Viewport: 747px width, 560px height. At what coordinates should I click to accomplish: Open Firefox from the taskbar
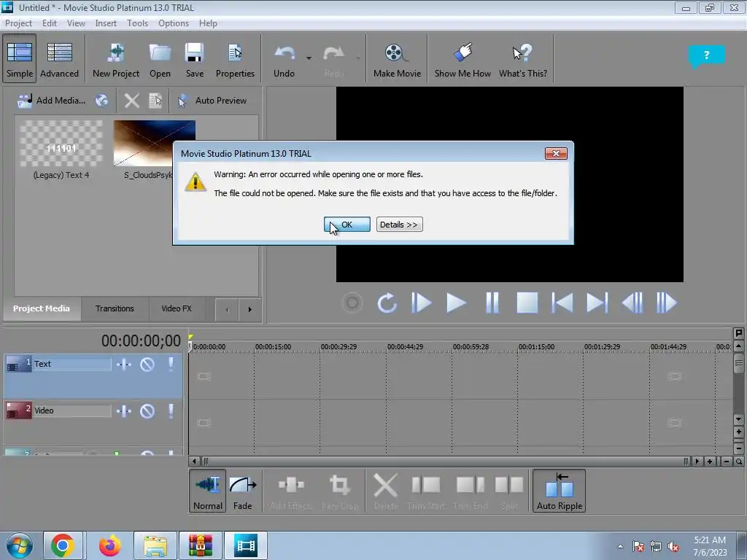(x=109, y=545)
